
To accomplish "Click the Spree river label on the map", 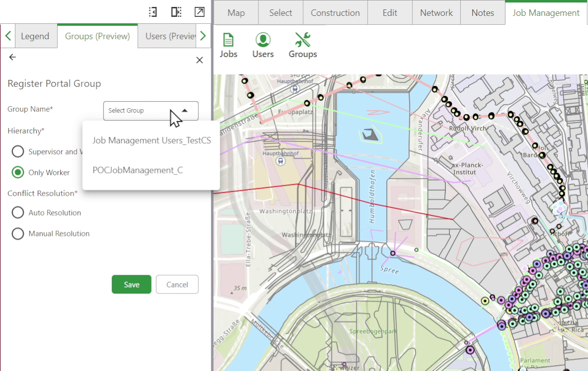I will pos(389,270).
